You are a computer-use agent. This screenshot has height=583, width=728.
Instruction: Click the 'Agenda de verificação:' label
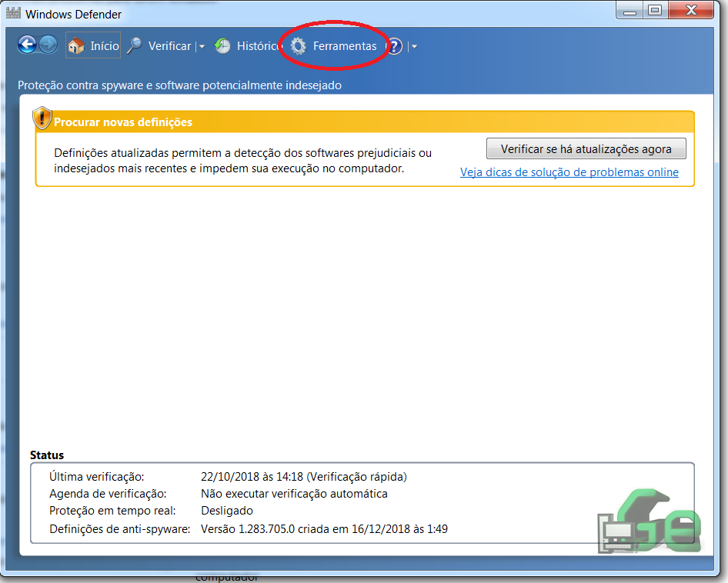pos(108,494)
